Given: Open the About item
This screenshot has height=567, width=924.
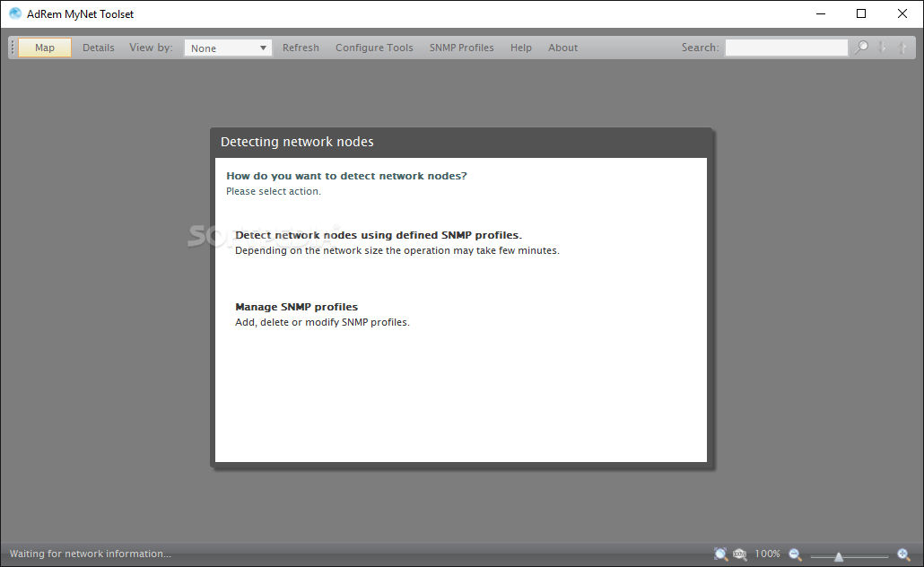Looking at the screenshot, I should pos(562,48).
